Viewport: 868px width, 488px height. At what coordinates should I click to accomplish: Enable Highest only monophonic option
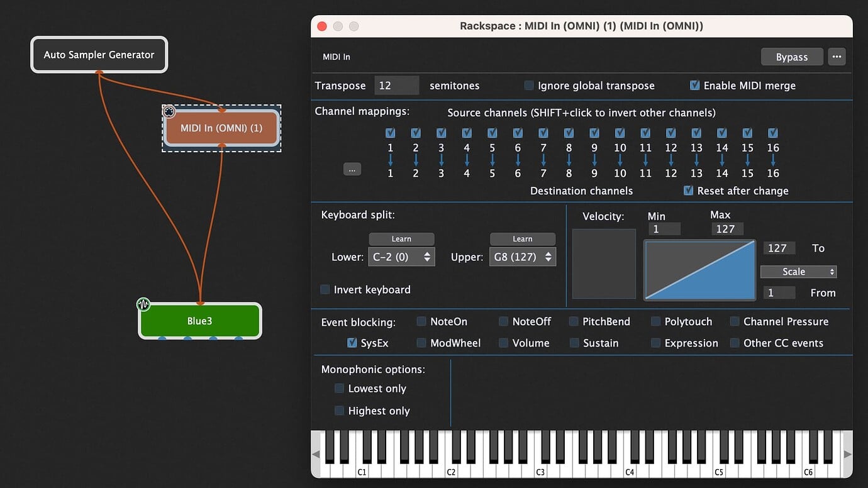[x=340, y=411]
